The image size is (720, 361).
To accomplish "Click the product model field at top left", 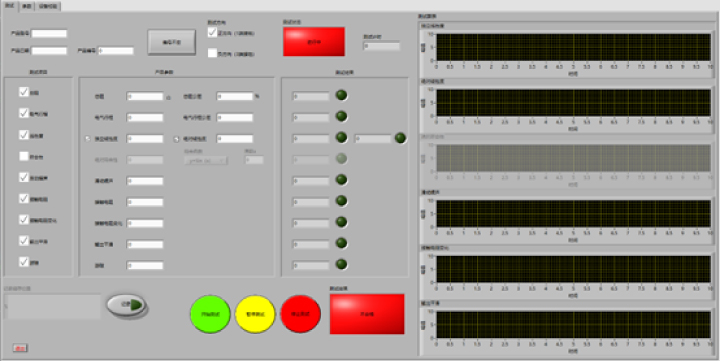I will (x=49, y=34).
